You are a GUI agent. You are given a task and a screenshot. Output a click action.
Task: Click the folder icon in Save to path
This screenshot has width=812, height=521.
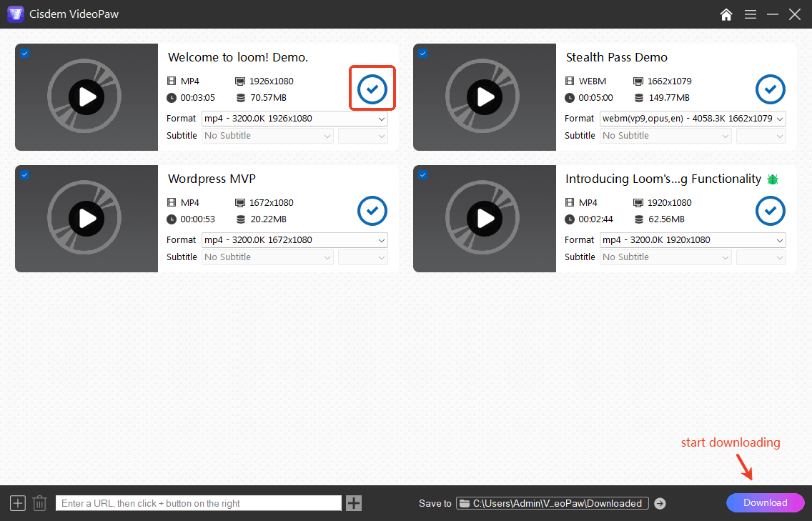click(x=465, y=503)
